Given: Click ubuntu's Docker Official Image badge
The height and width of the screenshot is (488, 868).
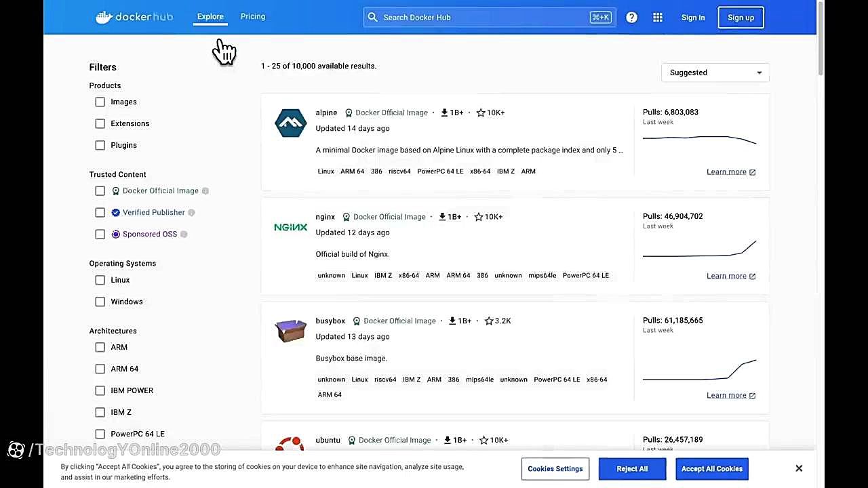Looking at the screenshot, I should pos(389,440).
